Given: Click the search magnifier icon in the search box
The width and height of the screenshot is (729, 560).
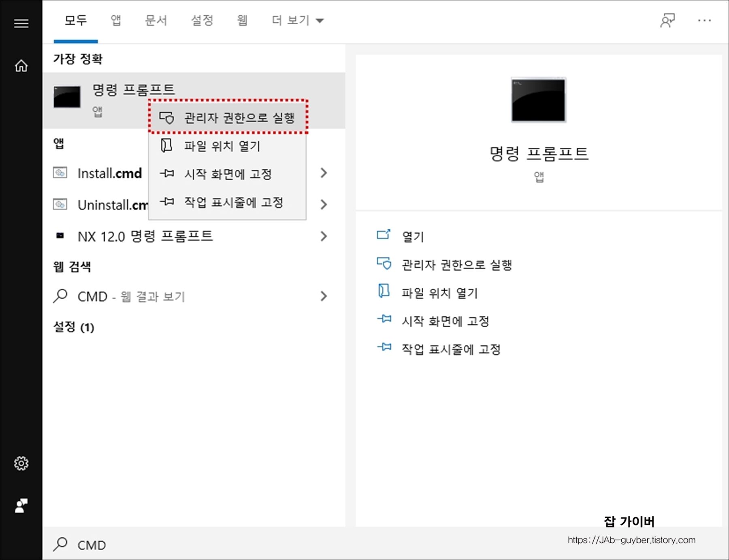Looking at the screenshot, I should tap(60, 545).
